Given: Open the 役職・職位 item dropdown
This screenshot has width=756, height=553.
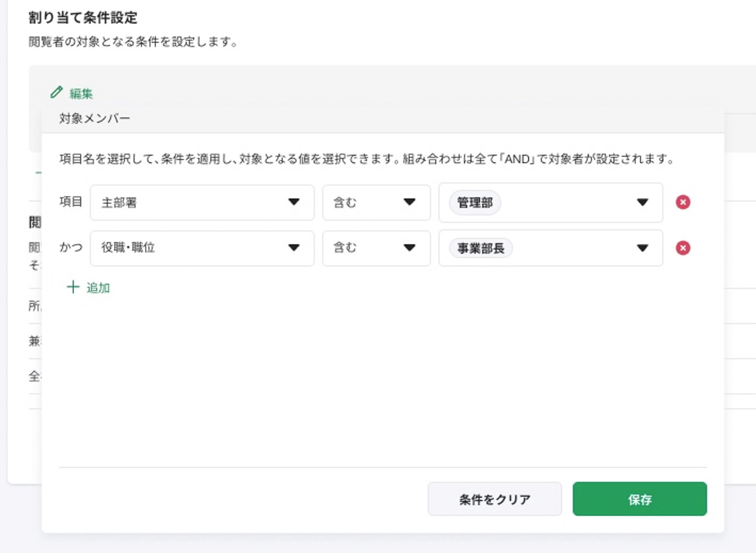Looking at the screenshot, I should [202, 248].
